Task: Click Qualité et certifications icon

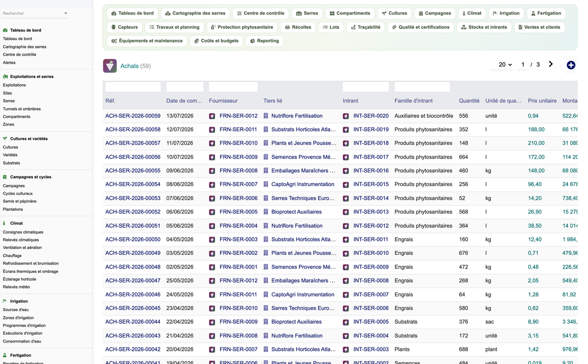Action: pos(394,27)
